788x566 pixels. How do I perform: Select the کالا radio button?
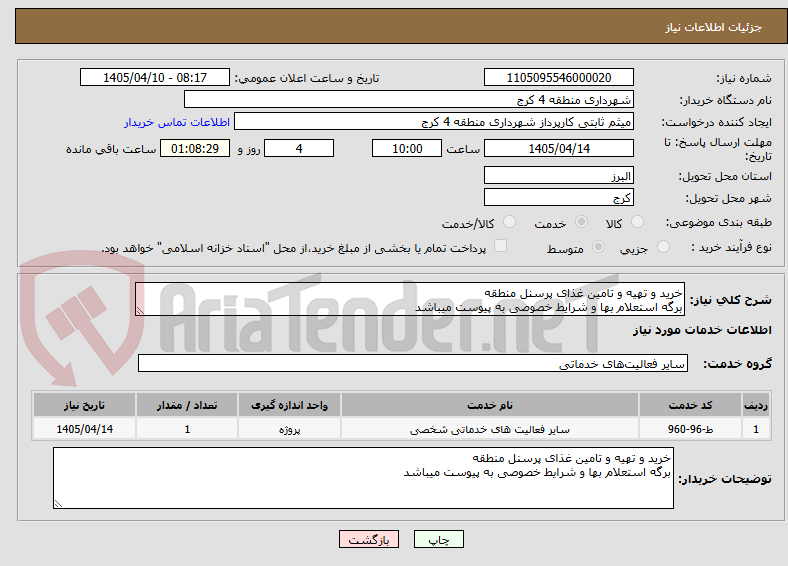(637, 222)
